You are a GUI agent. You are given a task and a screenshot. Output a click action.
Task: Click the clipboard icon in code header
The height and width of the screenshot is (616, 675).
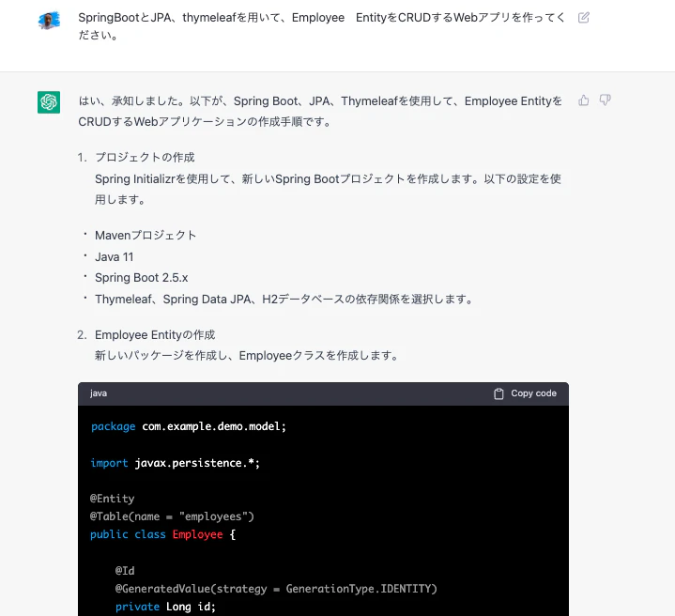pyautogui.click(x=499, y=393)
